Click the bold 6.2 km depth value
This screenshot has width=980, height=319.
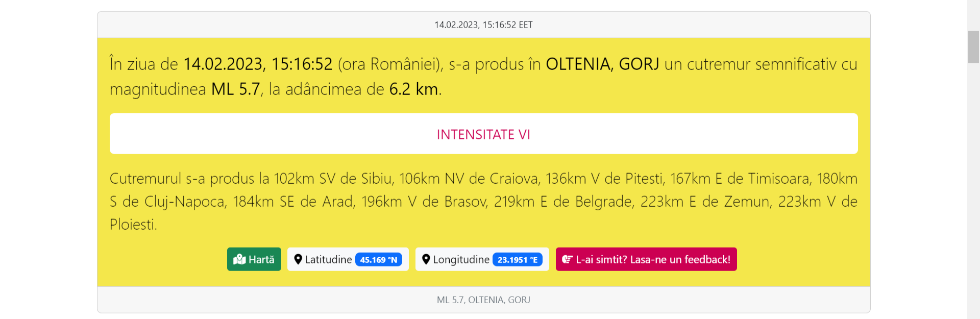[x=413, y=89]
